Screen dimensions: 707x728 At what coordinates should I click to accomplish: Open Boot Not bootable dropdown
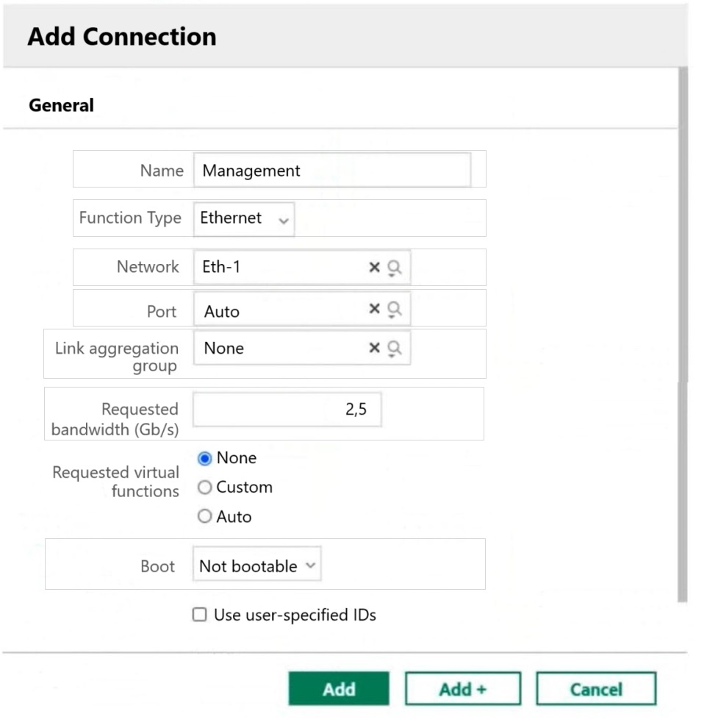point(257,564)
